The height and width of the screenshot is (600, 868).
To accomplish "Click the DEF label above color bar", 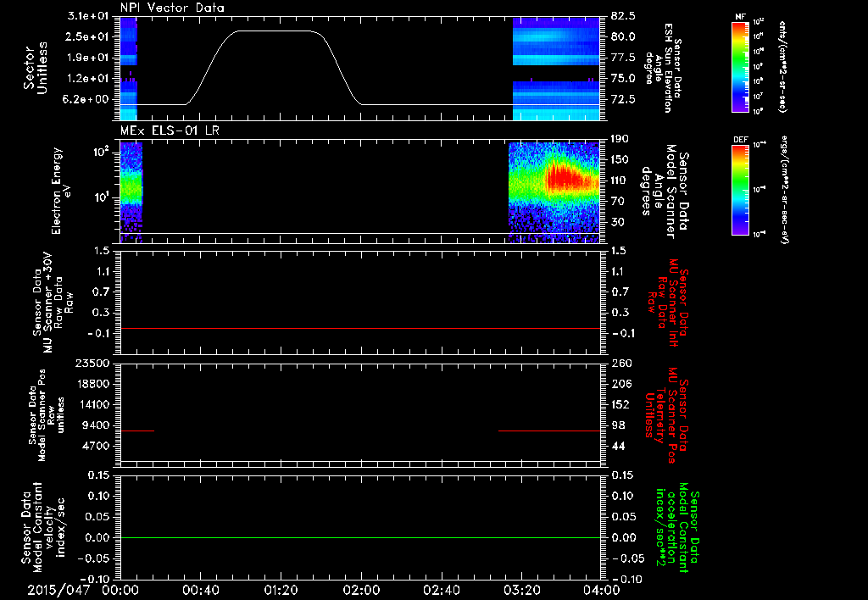I will [741, 140].
